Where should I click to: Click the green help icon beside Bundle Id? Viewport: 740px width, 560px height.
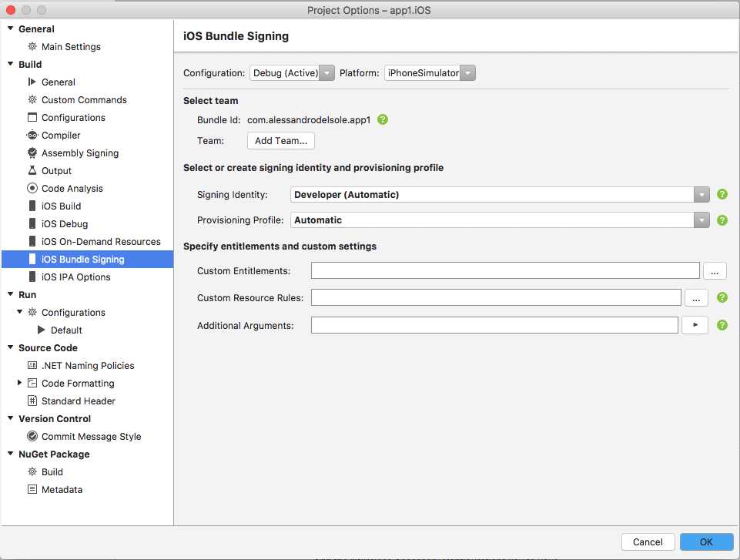pyautogui.click(x=383, y=119)
